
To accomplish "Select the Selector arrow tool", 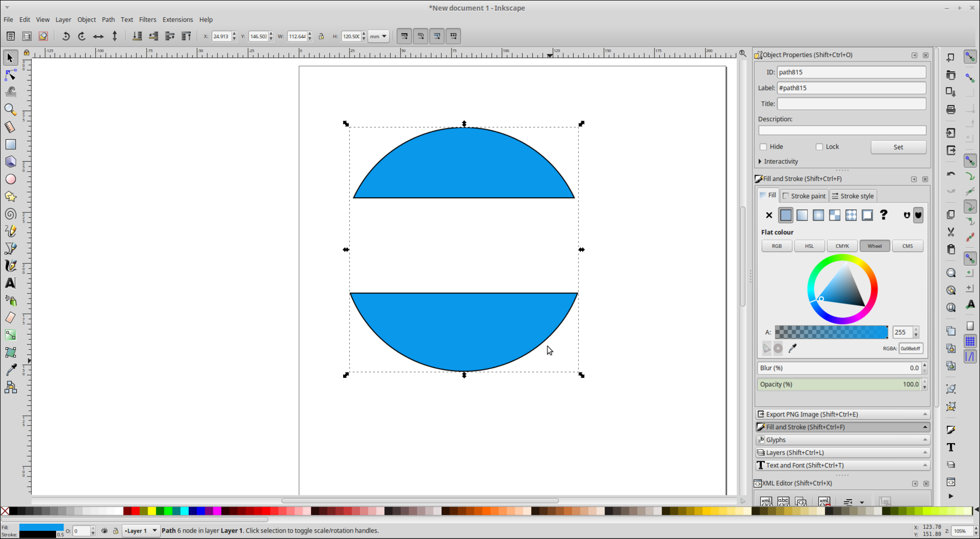I will coord(10,58).
